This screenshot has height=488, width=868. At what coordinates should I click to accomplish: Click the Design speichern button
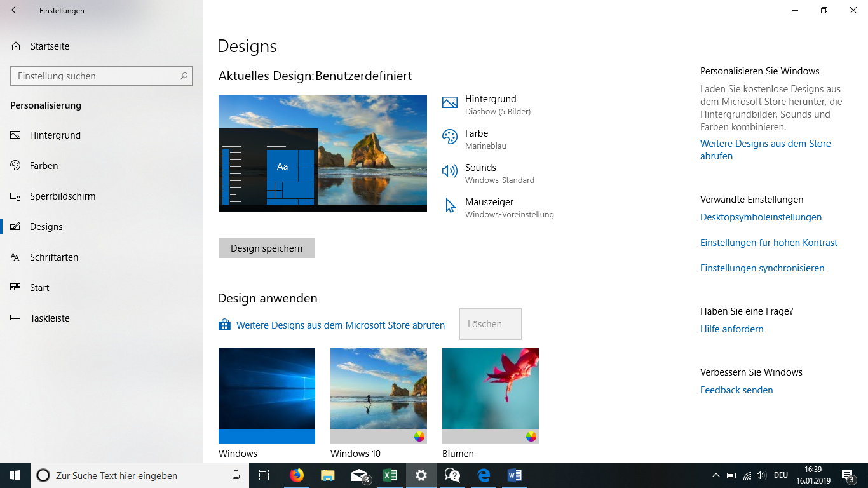point(267,248)
